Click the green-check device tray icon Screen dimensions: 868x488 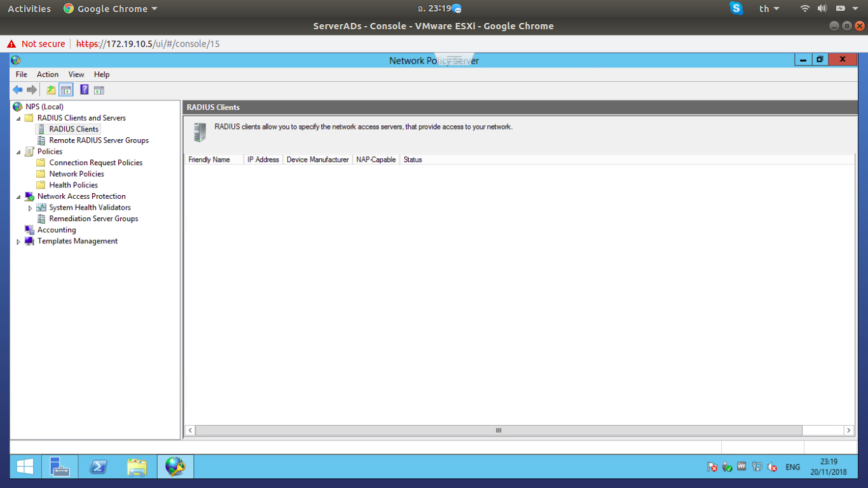click(x=728, y=467)
